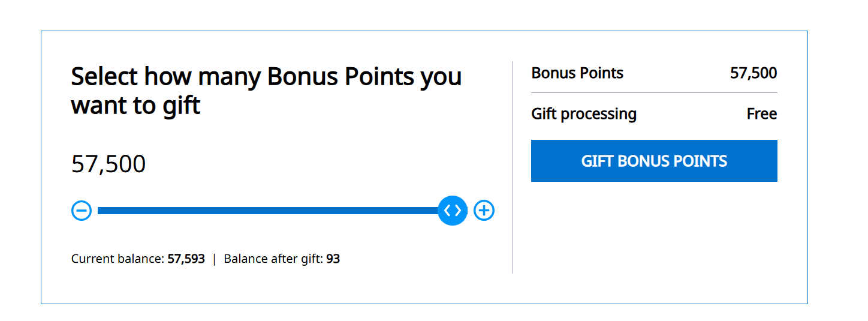Click the right chevron inside slider handle
Viewport: 868px width, 321px height.
(457, 211)
